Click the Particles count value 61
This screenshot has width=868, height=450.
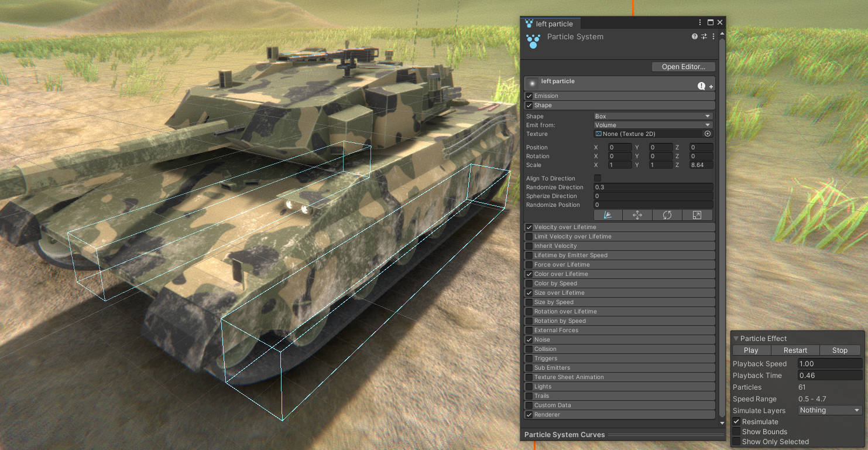802,387
